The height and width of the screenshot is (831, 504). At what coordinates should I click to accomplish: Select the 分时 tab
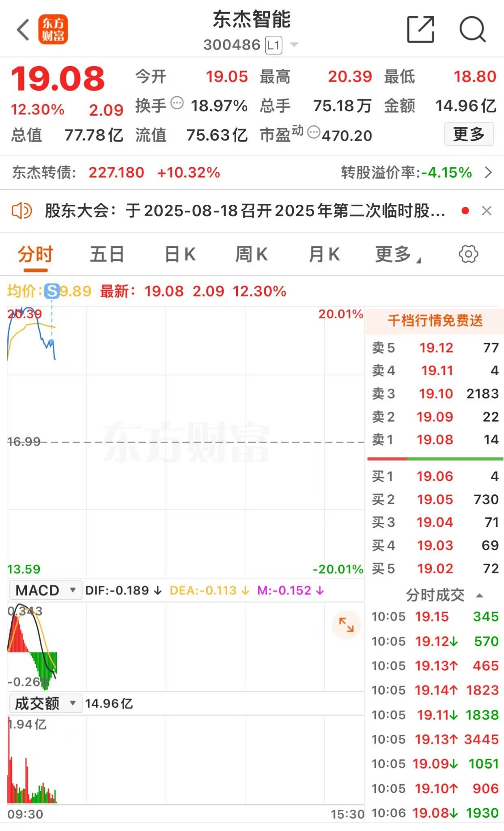36,255
